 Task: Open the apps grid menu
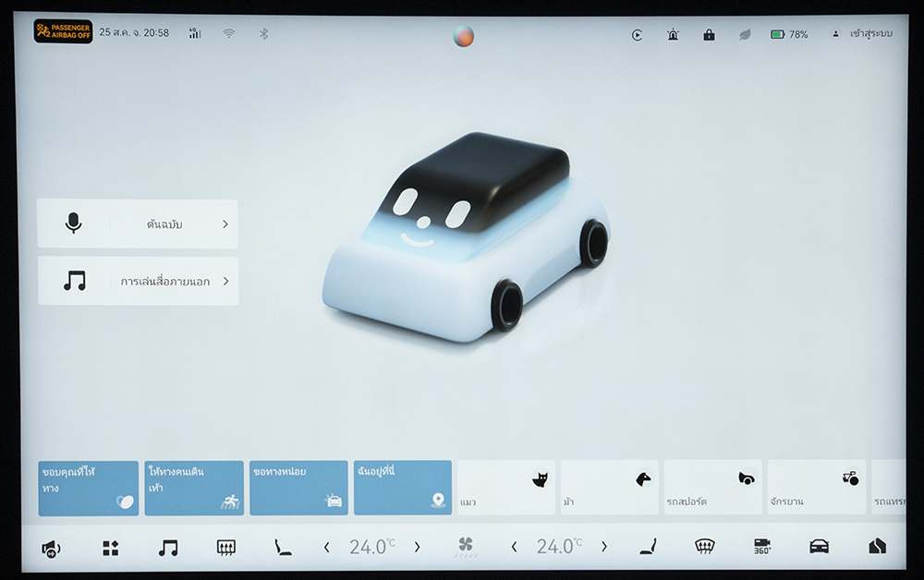[x=110, y=548]
